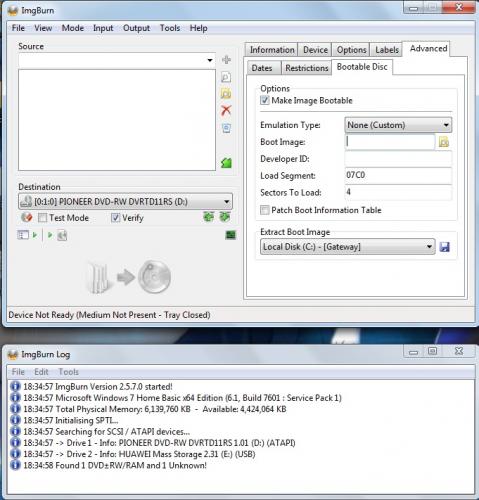Click the browse for folder icon beside Source
Screen dimensions: 479x500
[x=226, y=94]
